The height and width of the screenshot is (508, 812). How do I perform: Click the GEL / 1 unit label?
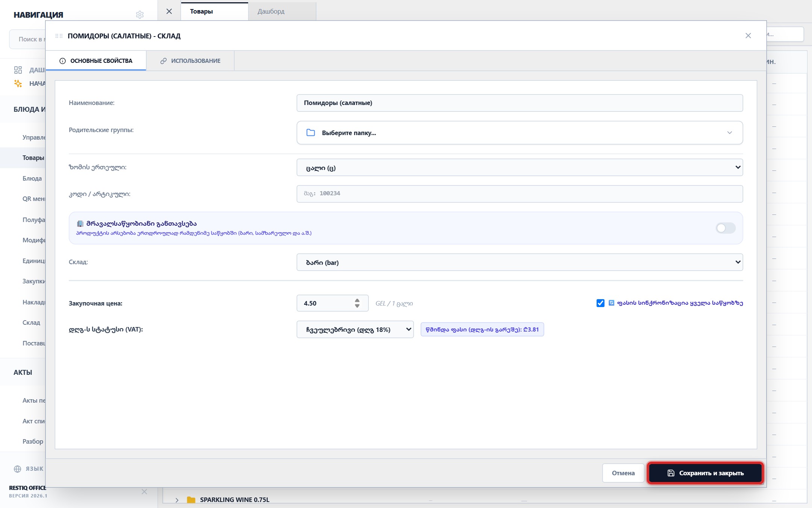click(394, 303)
